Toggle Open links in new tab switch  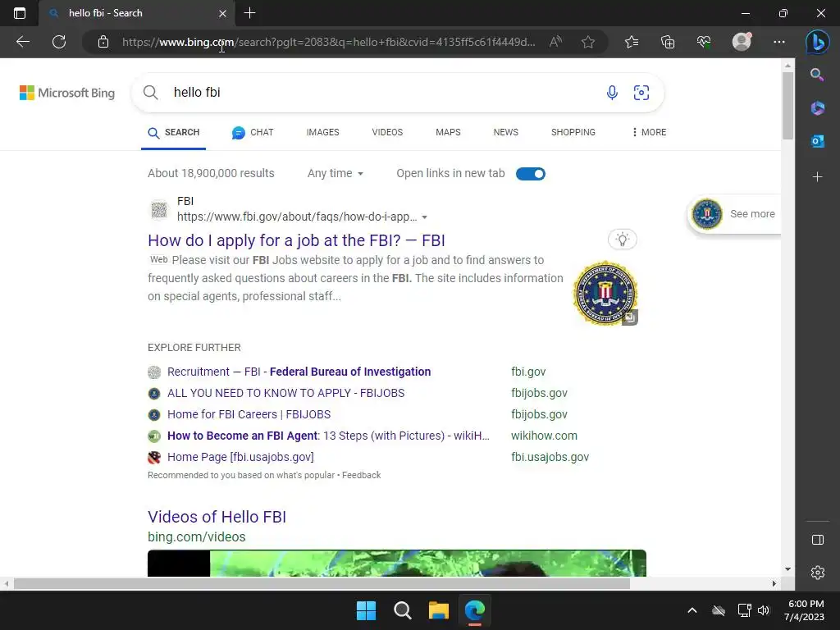coord(531,174)
